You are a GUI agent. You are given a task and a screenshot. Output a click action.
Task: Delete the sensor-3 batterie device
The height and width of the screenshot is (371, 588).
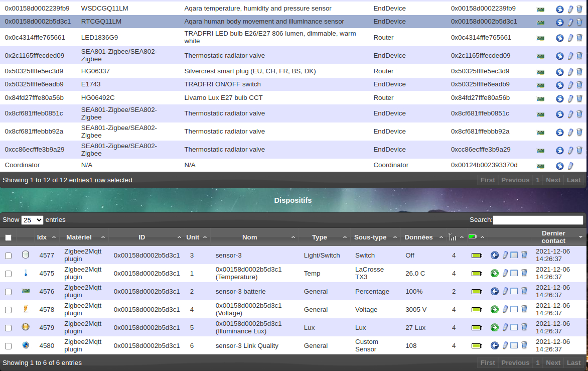(524, 291)
